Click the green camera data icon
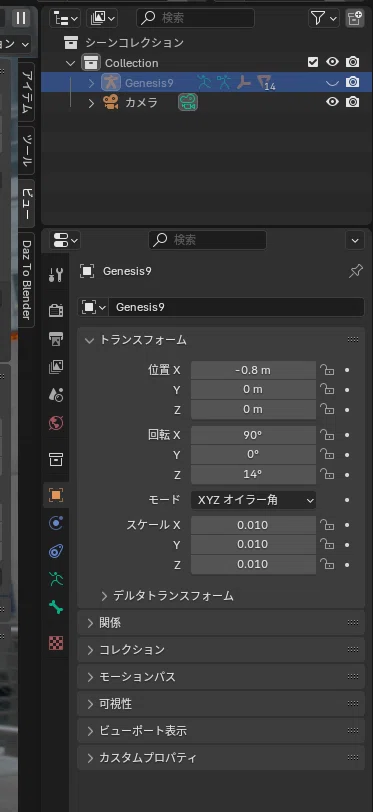The image size is (373, 812). coord(188,102)
